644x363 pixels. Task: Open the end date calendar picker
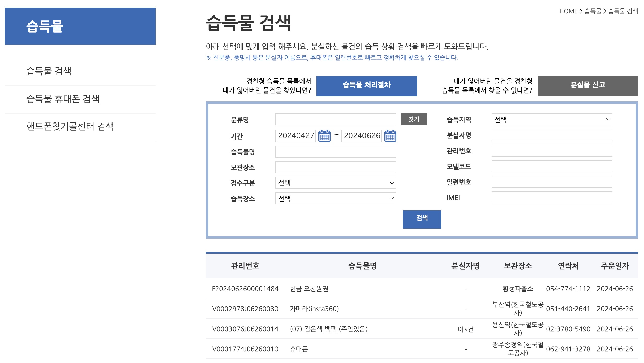coord(390,136)
